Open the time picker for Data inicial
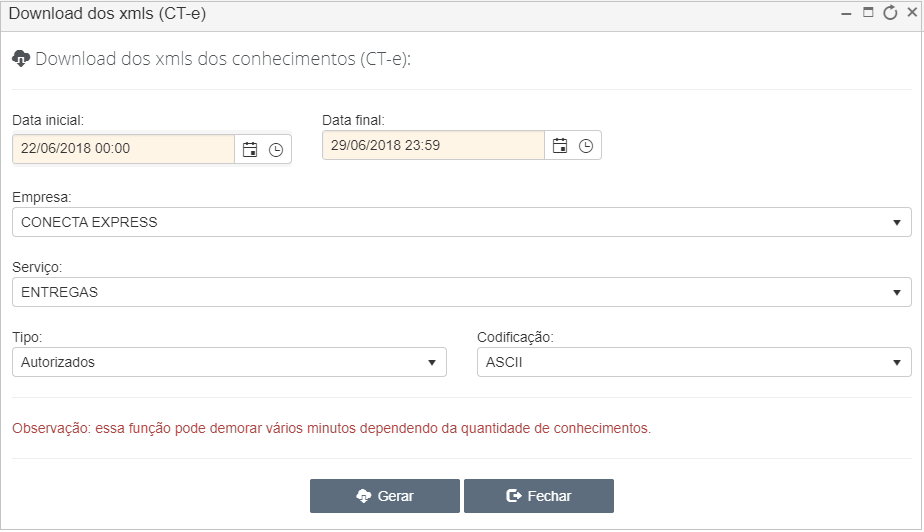The image size is (924, 532). pyautogui.click(x=276, y=150)
